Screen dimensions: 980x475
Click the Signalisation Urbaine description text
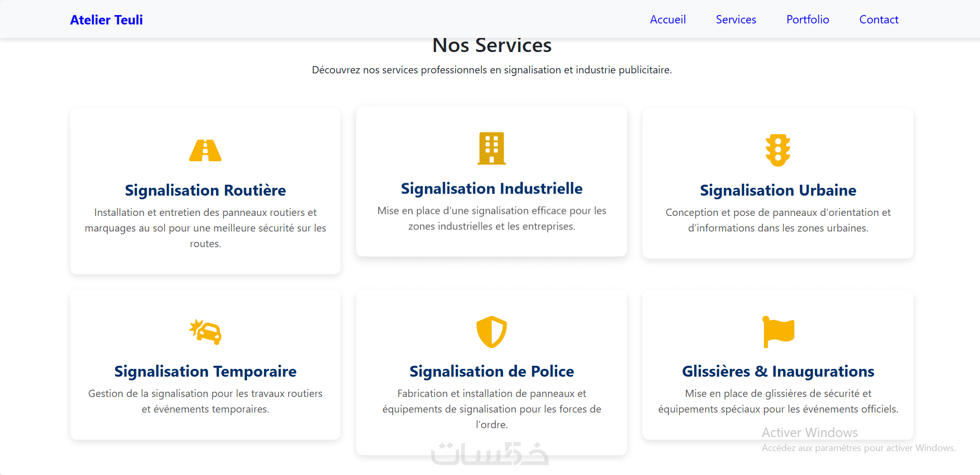778,220
